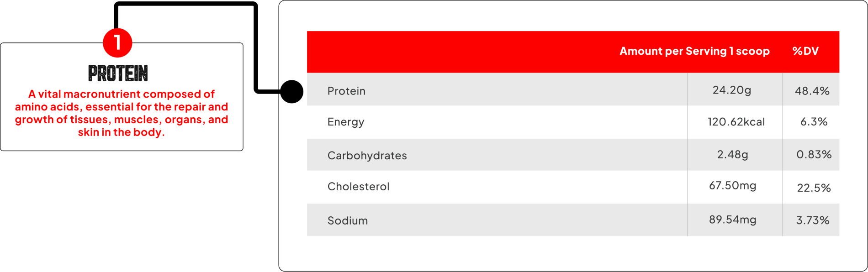The image size is (868, 272).
Task: Click the 89.54mg sodium amount
Action: 732,220
